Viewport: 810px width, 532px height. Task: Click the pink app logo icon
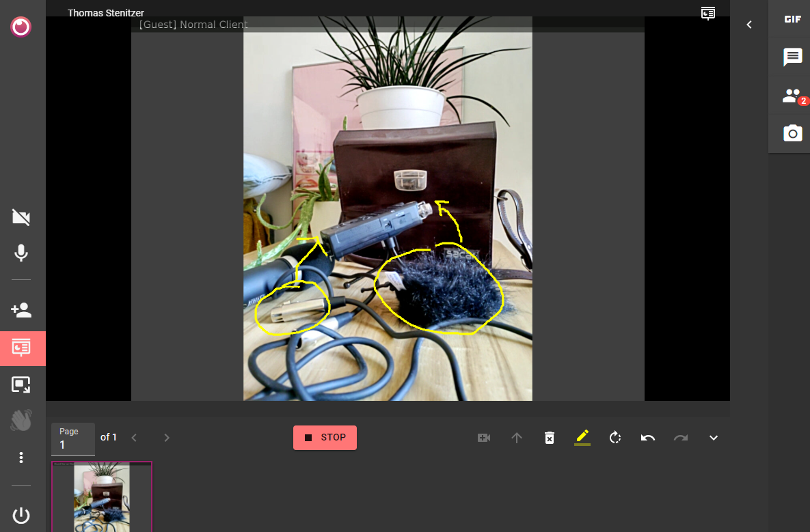[x=21, y=27]
